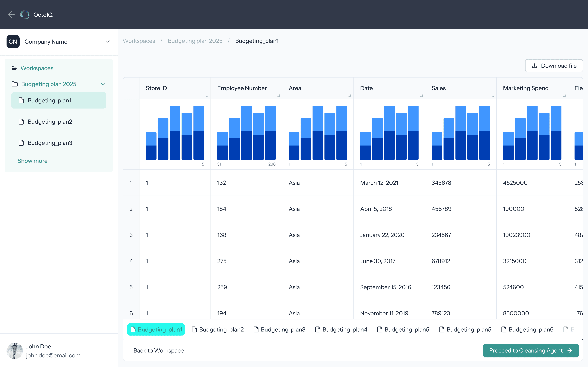Image resolution: width=588 pixels, height=368 pixels.
Task: Open Budgeting_plan3 in the sidebar tree
Action: pos(50,143)
